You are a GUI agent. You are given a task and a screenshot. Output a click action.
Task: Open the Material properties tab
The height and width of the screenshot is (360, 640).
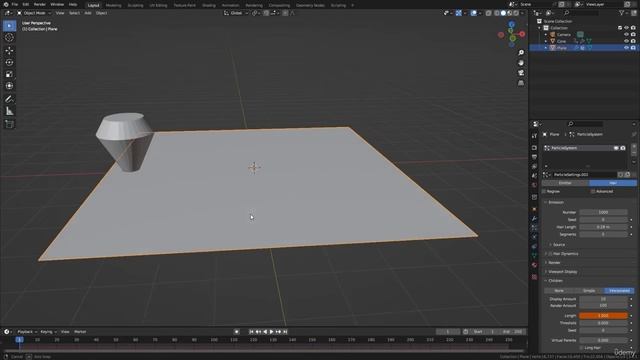534,265
